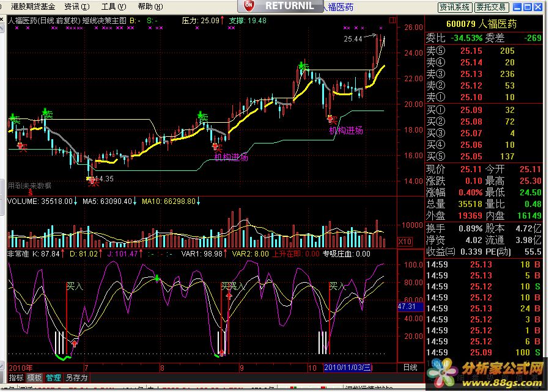Click buy-three price 25.07
This screenshot has height=392, width=549.
471,133
